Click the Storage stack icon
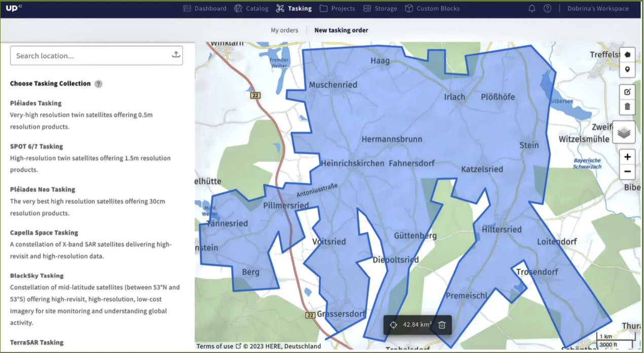 pyautogui.click(x=367, y=9)
